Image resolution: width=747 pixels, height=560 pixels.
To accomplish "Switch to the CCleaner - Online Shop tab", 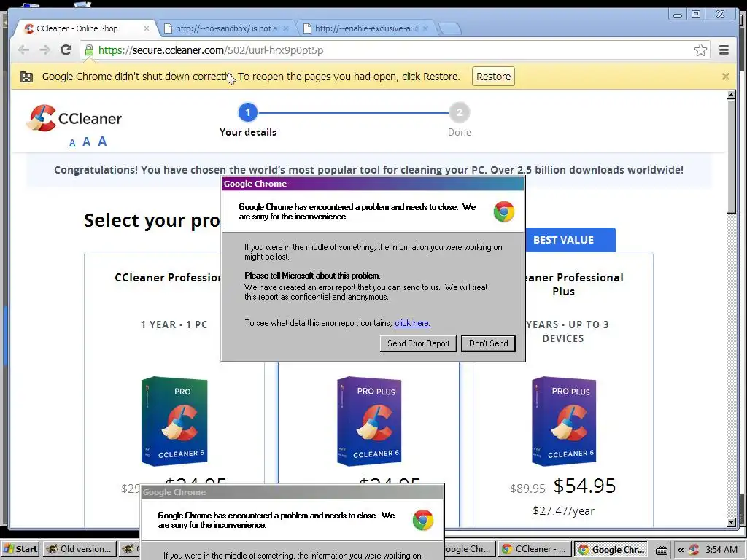I will click(x=85, y=28).
